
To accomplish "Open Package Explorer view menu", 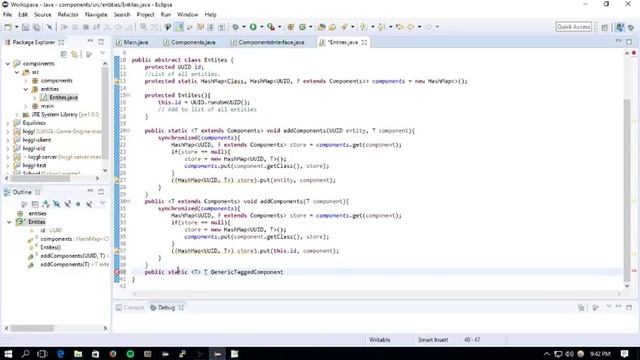I will [102, 54].
